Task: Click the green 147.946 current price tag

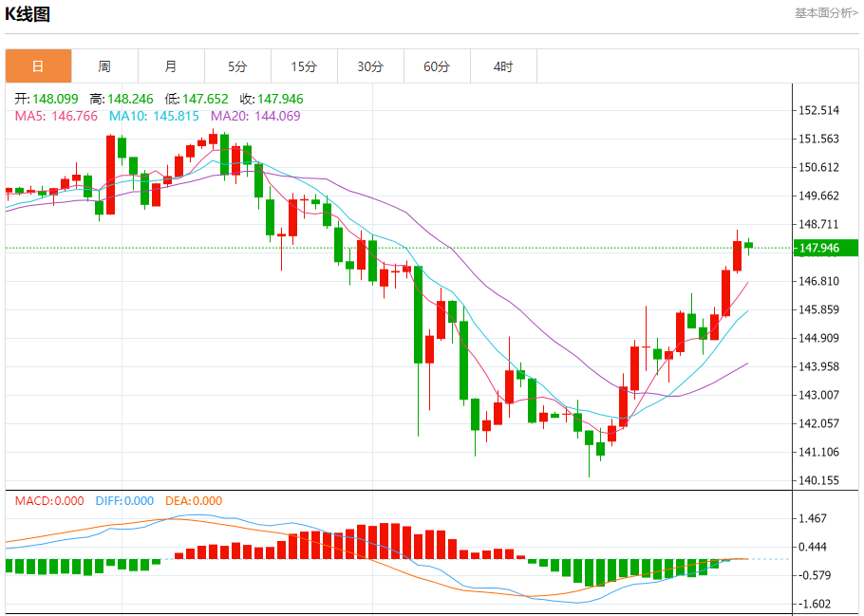Action: [825, 248]
